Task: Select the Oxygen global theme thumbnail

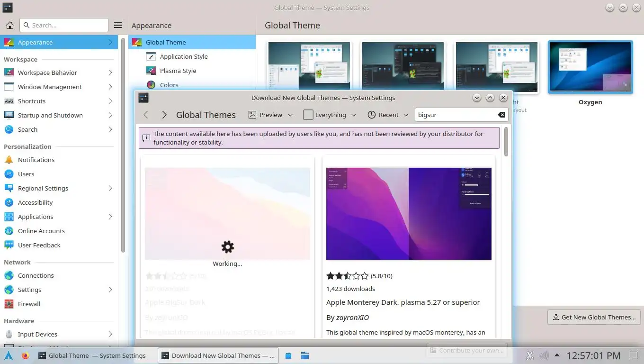Action: point(590,67)
